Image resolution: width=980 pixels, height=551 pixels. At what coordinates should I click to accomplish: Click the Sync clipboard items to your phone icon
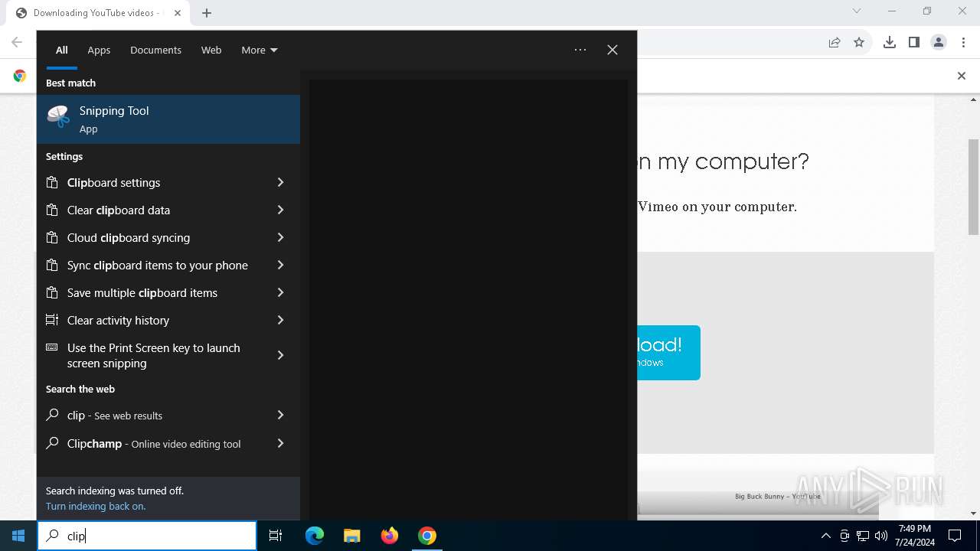pyautogui.click(x=52, y=265)
